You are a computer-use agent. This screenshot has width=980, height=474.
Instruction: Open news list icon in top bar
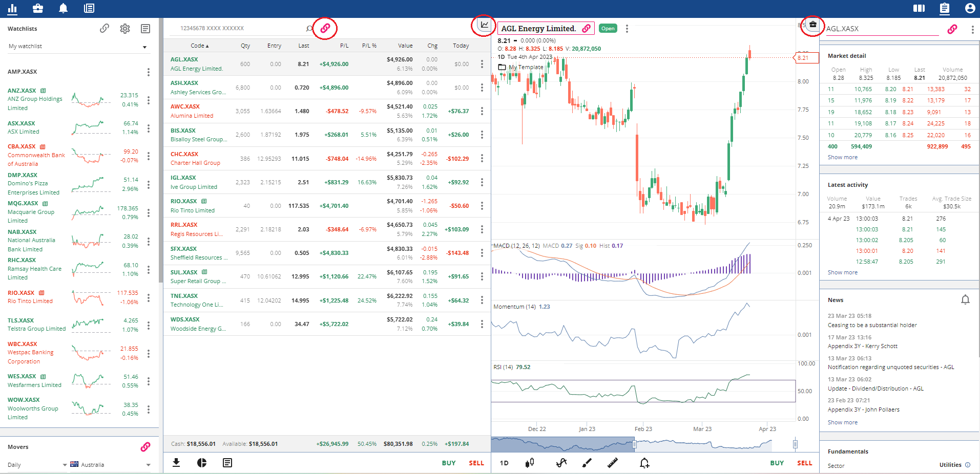click(x=89, y=8)
